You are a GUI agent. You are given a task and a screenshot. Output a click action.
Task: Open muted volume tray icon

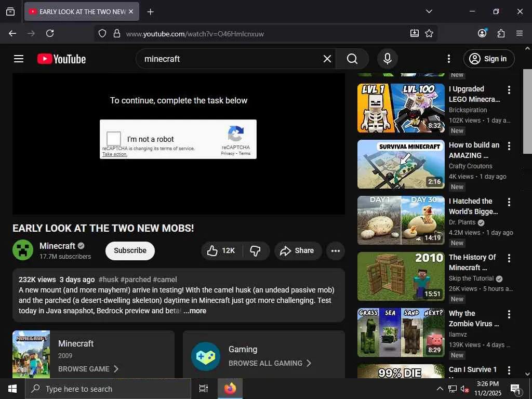pyautogui.click(x=464, y=389)
